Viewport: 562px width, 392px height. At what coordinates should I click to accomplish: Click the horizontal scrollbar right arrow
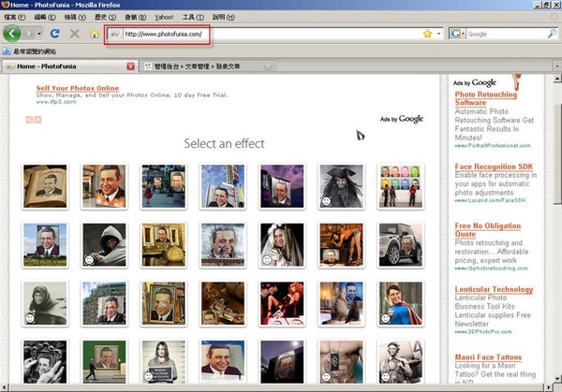coord(549,387)
